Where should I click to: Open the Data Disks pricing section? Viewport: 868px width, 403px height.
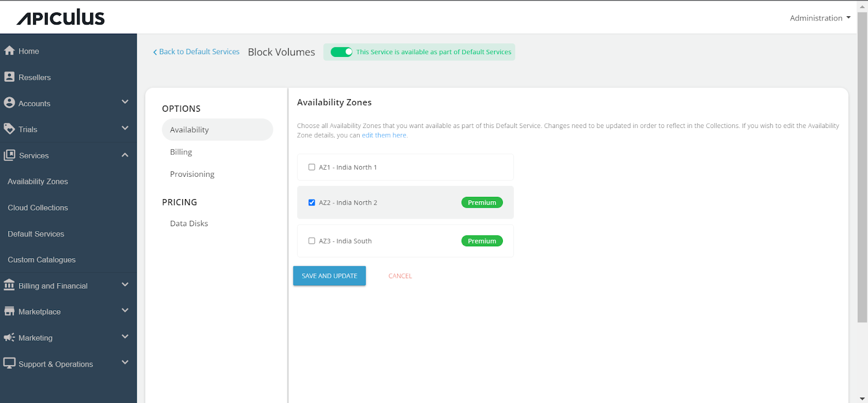click(189, 223)
